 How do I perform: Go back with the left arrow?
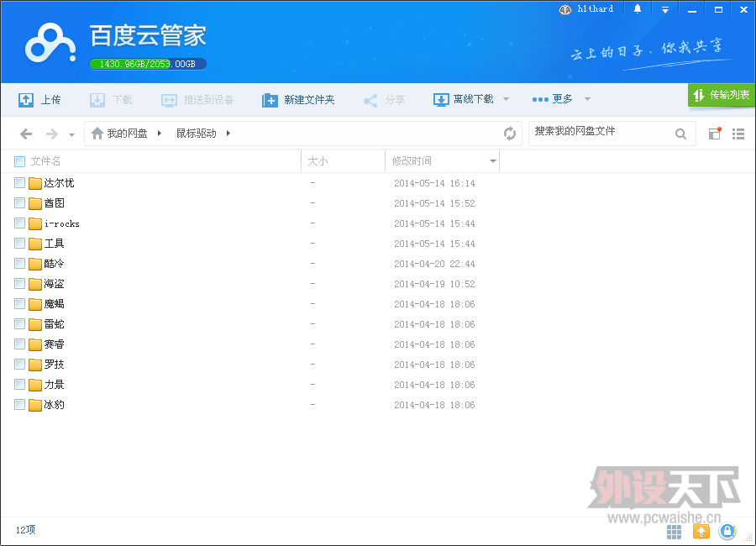pyautogui.click(x=26, y=134)
